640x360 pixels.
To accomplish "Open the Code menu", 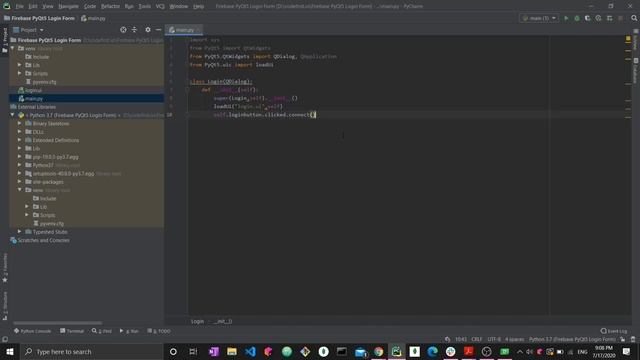I will 90,7.
